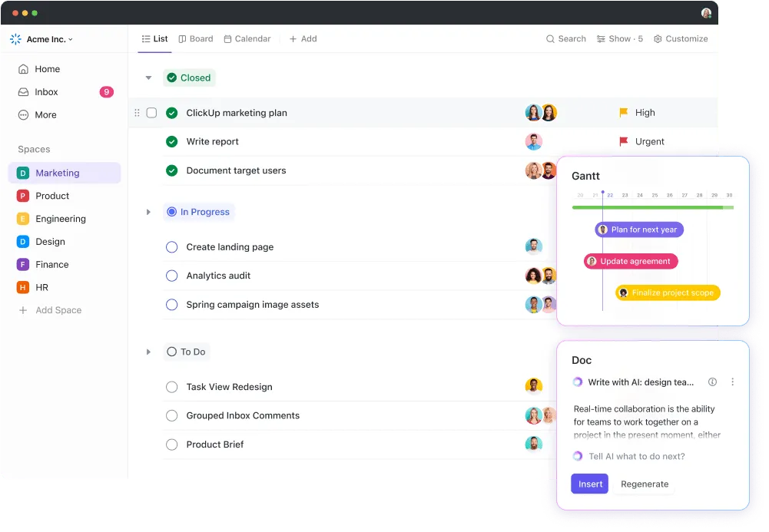
Task: Switch to the Board view tab
Action: click(196, 38)
